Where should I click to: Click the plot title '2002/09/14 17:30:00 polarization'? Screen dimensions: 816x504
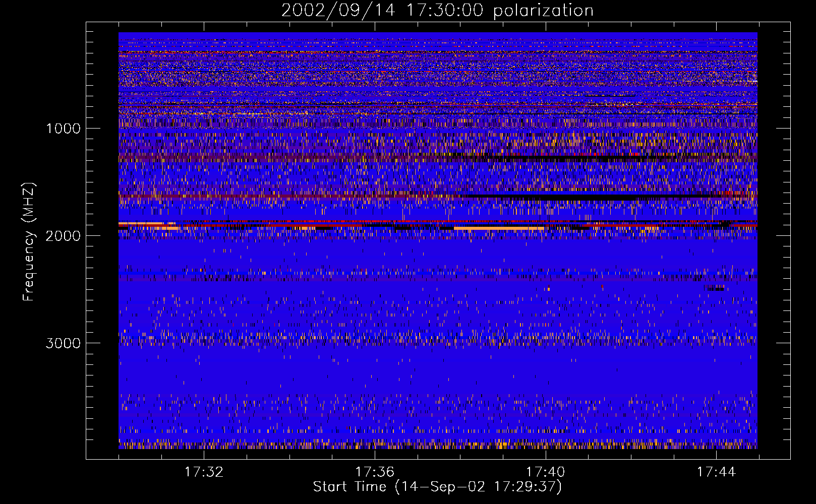pos(437,11)
